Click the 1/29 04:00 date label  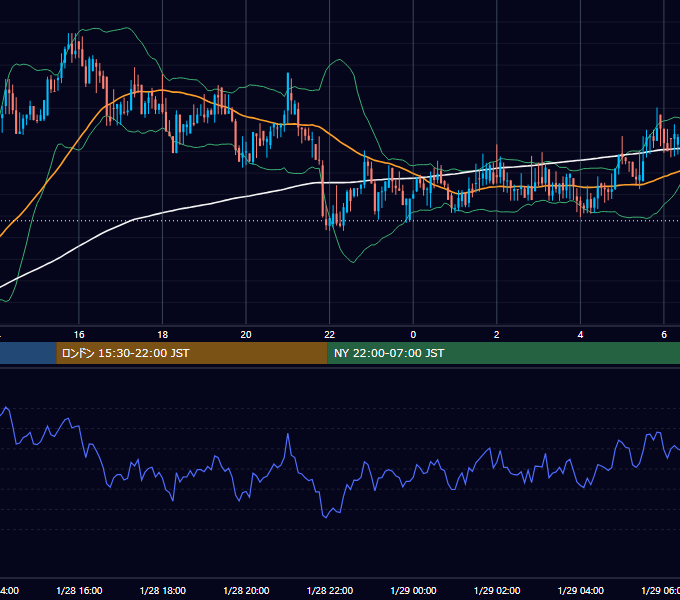click(x=581, y=590)
